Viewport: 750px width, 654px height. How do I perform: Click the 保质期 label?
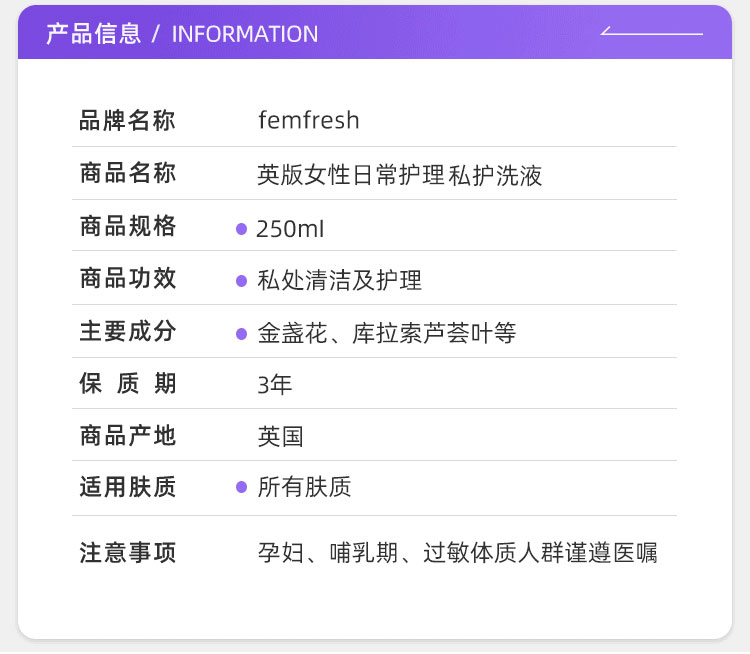tap(128, 384)
